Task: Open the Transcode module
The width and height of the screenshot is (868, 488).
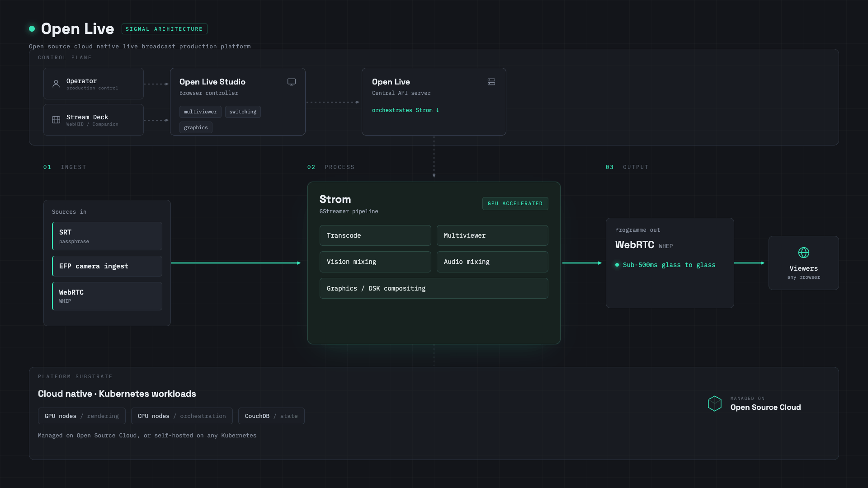Action: pos(375,235)
